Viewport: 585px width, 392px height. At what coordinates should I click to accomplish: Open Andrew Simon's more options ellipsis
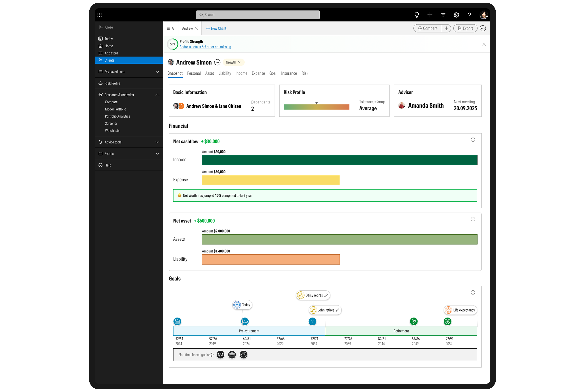(217, 62)
